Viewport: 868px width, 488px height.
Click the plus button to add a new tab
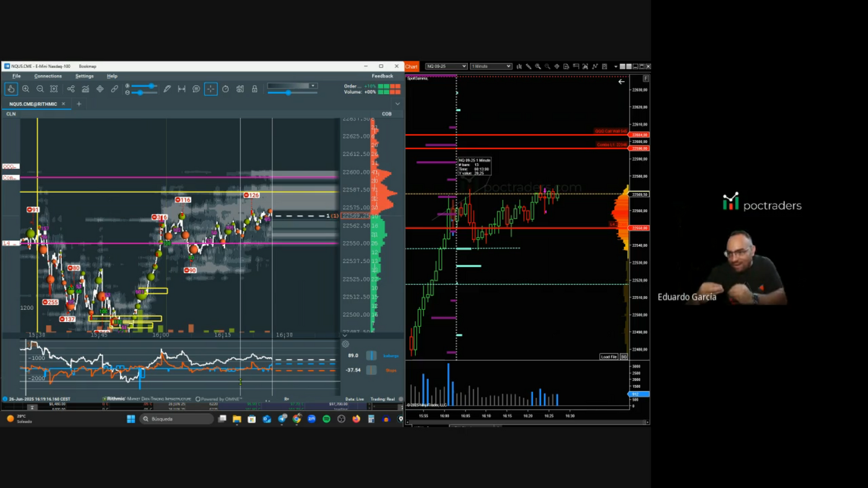78,103
